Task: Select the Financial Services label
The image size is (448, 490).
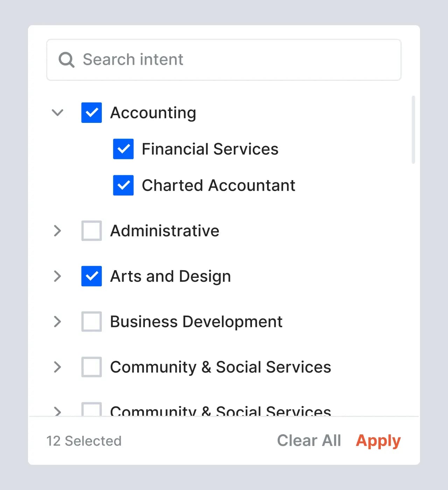Action: click(x=210, y=149)
